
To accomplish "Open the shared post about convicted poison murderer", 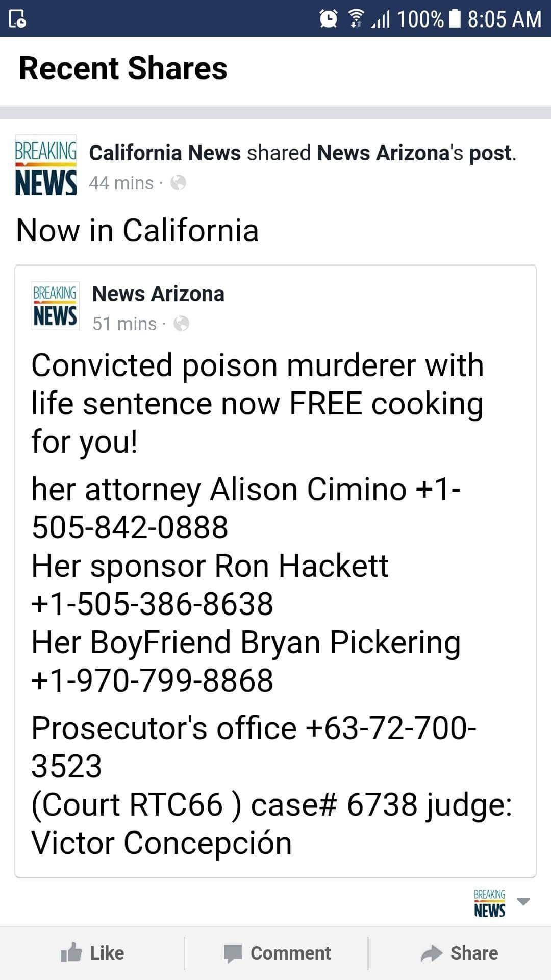I will [257, 403].
